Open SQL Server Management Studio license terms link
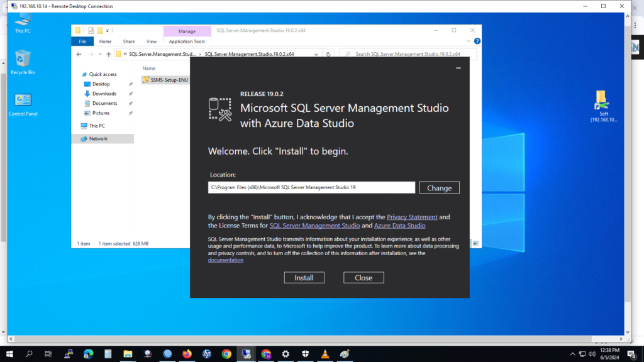Image resolution: width=644 pixels, height=362 pixels. click(x=314, y=226)
